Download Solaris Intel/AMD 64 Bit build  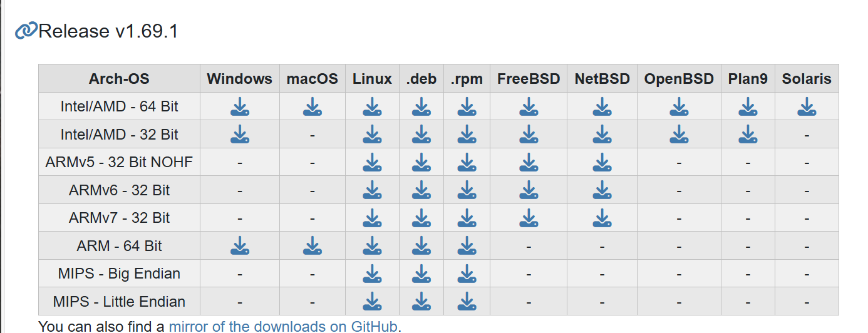[x=807, y=107]
